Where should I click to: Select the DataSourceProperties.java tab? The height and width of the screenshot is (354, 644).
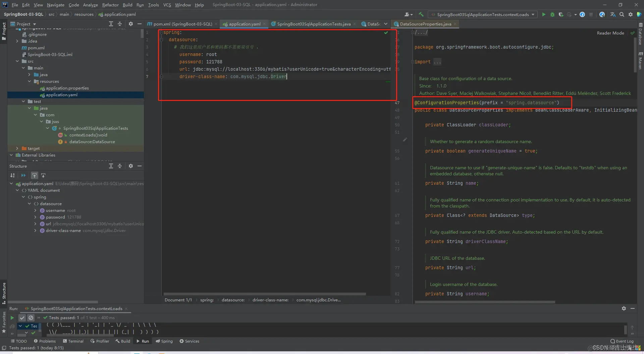tap(425, 24)
